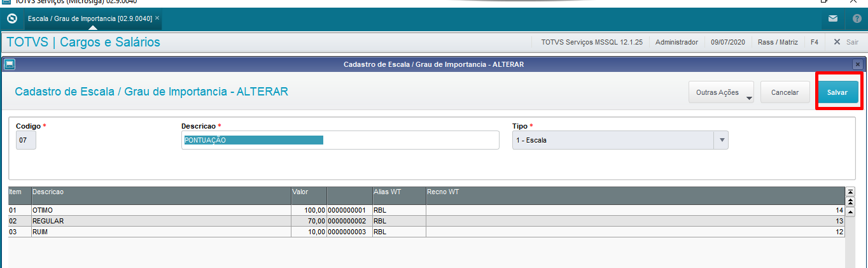The image size is (868, 268).
Task: Open the Outras Ações dropdown
Action: click(x=721, y=92)
